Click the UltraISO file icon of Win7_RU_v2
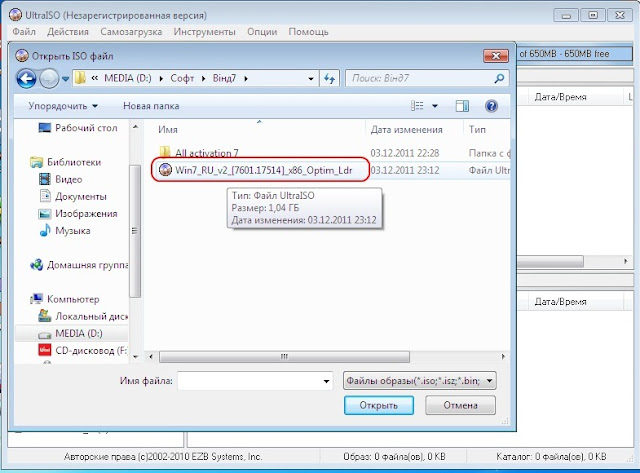The width and height of the screenshot is (640, 473). click(165, 170)
